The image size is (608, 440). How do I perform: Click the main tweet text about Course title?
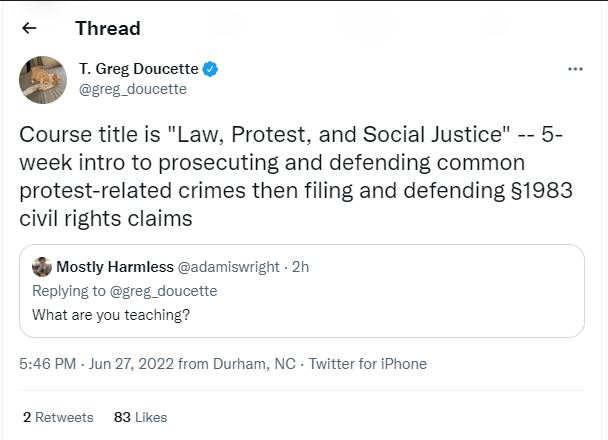coord(296,176)
